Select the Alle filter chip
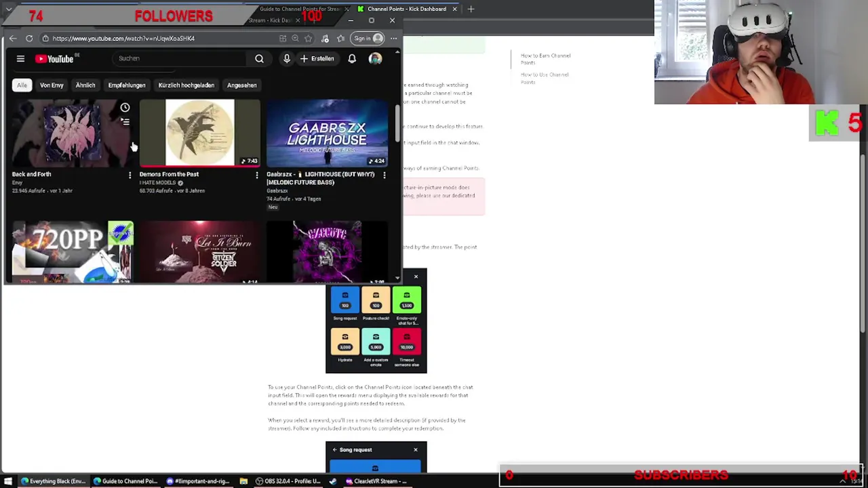Viewport: 868px width, 488px height. 22,85
